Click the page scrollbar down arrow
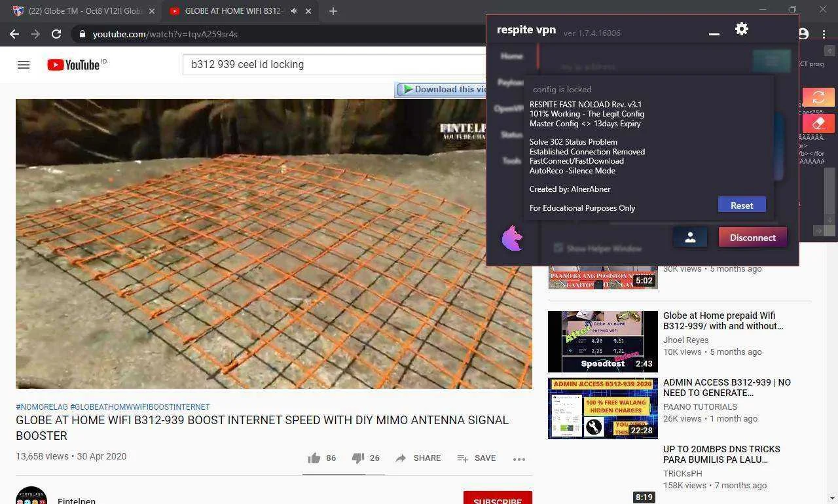This screenshot has height=504, width=838. point(832,498)
